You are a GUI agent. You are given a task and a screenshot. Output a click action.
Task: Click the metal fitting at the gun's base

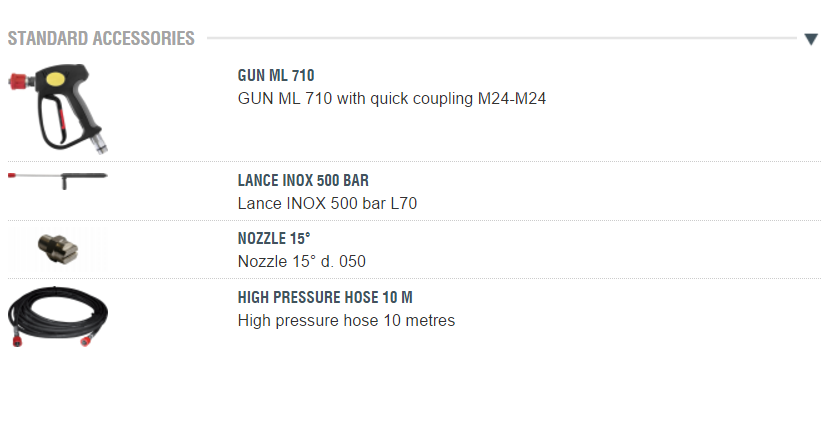coord(98,144)
